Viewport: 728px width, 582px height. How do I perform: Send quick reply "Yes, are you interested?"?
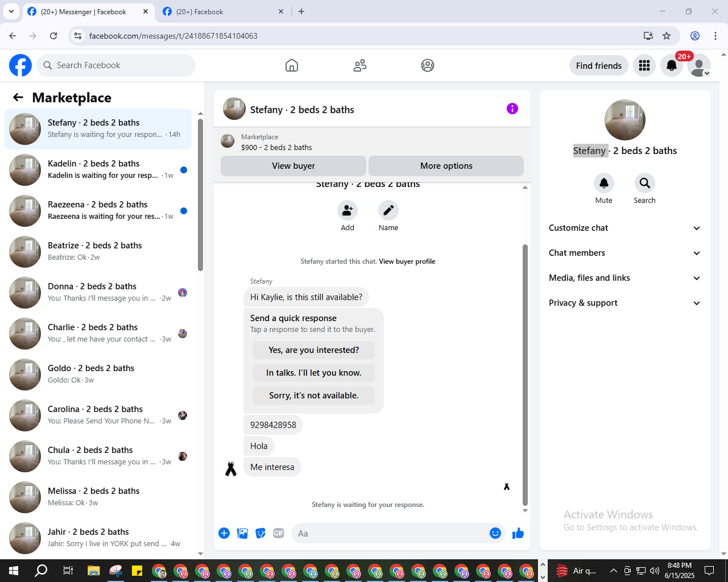click(314, 350)
